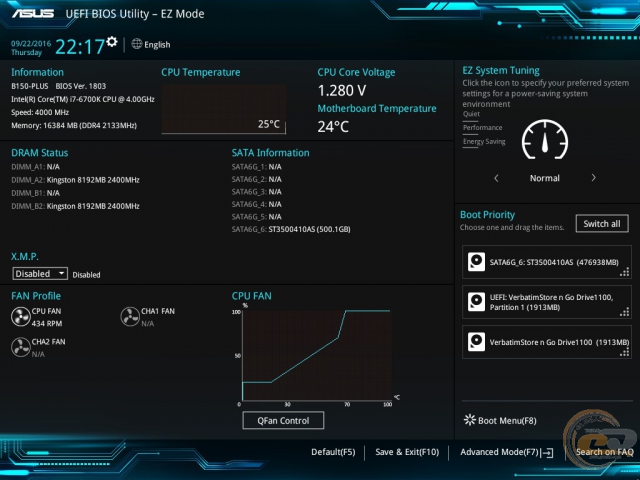Click the 25°C CPU temperature reading
640x480 pixels.
point(269,124)
